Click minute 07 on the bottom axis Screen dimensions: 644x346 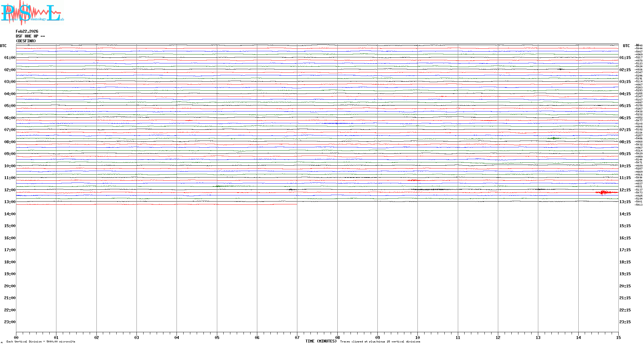(x=297, y=337)
